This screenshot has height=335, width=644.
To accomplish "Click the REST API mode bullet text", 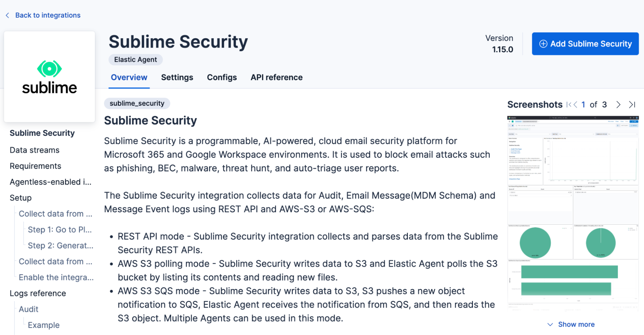I will (x=308, y=243).
